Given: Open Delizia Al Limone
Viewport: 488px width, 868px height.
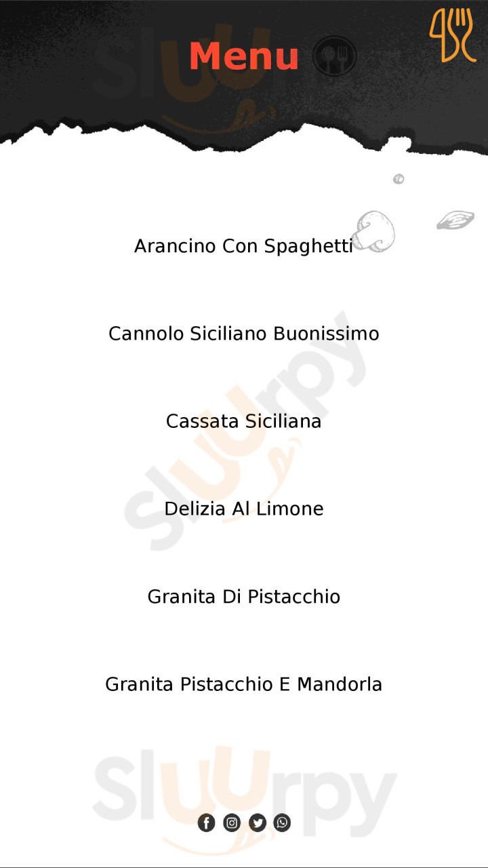Looking at the screenshot, I should [243, 509].
